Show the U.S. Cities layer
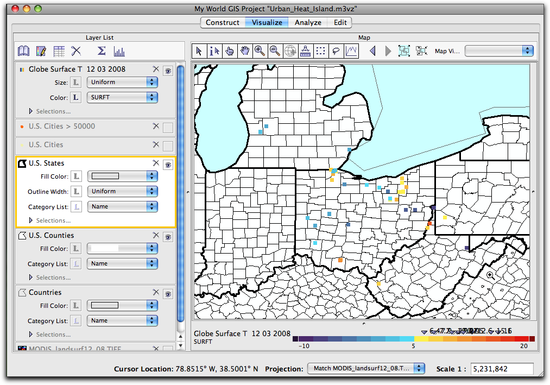This screenshot has width=550, height=385. coord(168,146)
